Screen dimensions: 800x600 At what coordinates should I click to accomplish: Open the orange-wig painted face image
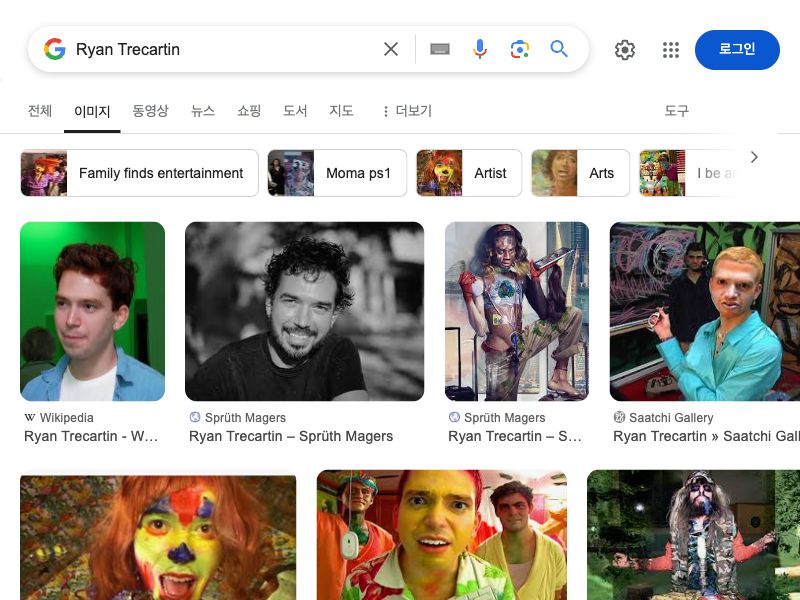(x=158, y=537)
